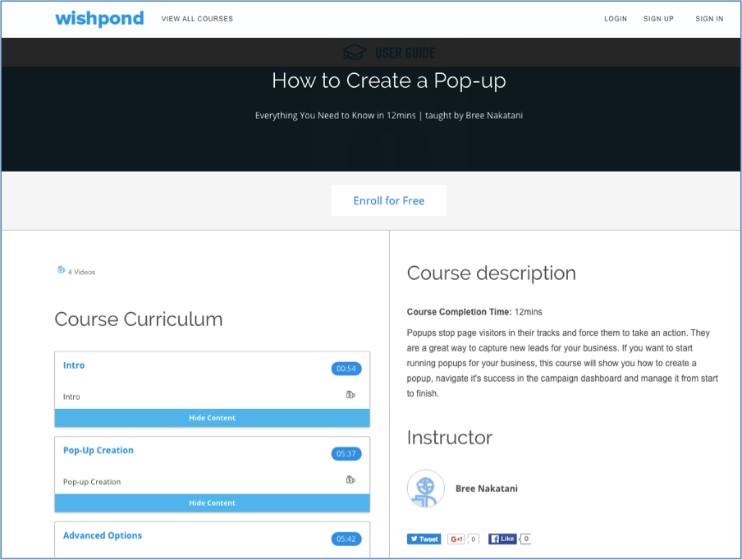This screenshot has width=742, height=560.
Task: Click the graduation cap User Guide icon
Action: [x=355, y=52]
